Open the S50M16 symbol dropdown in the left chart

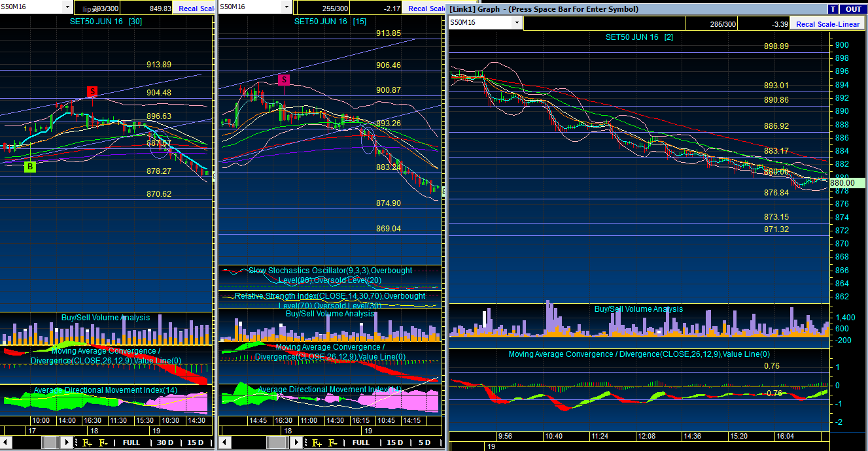pos(67,7)
